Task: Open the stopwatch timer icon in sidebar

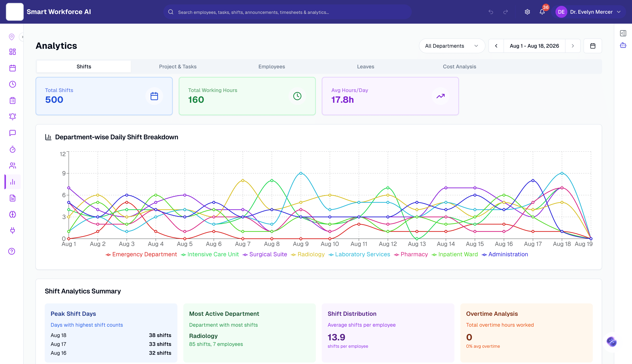Action: click(x=13, y=149)
